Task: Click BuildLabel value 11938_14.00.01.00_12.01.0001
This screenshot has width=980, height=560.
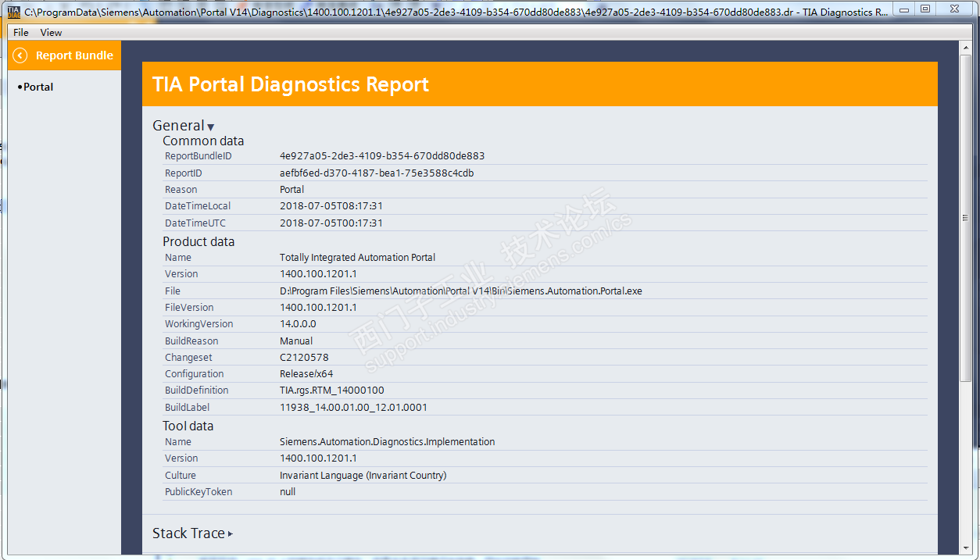Action: [x=353, y=408]
